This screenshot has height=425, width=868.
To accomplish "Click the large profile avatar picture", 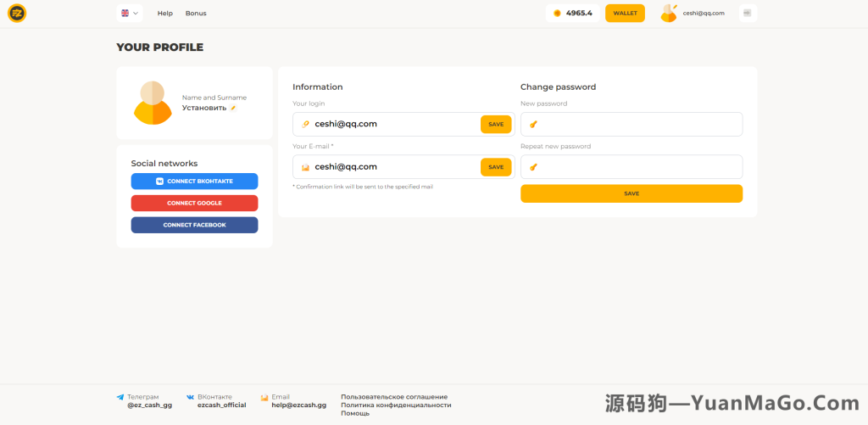I will (153, 103).
